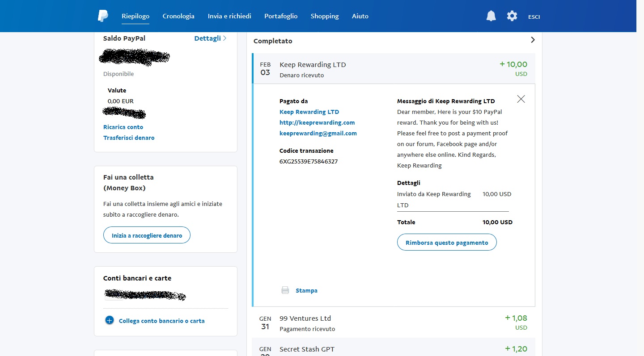Open Dettagli link for Saldo PayPal
This screenshot has width=644, height=356.
pos(210,38)
